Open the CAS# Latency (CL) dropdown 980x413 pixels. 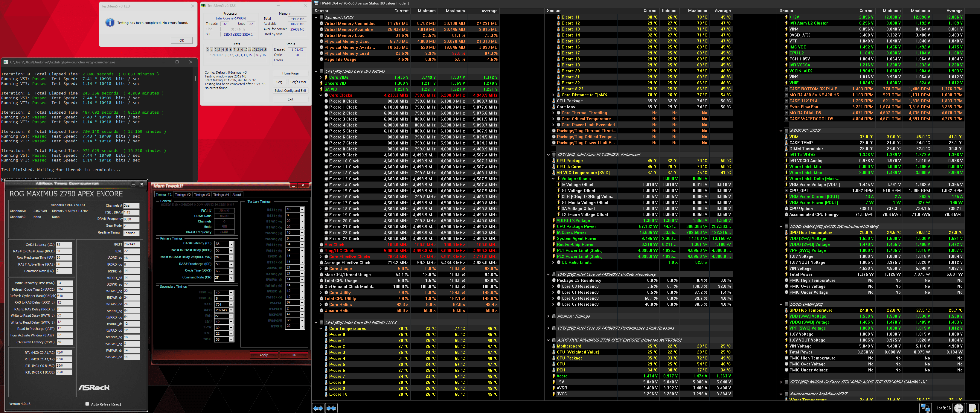pyautogui.click(x=231, y=244)
